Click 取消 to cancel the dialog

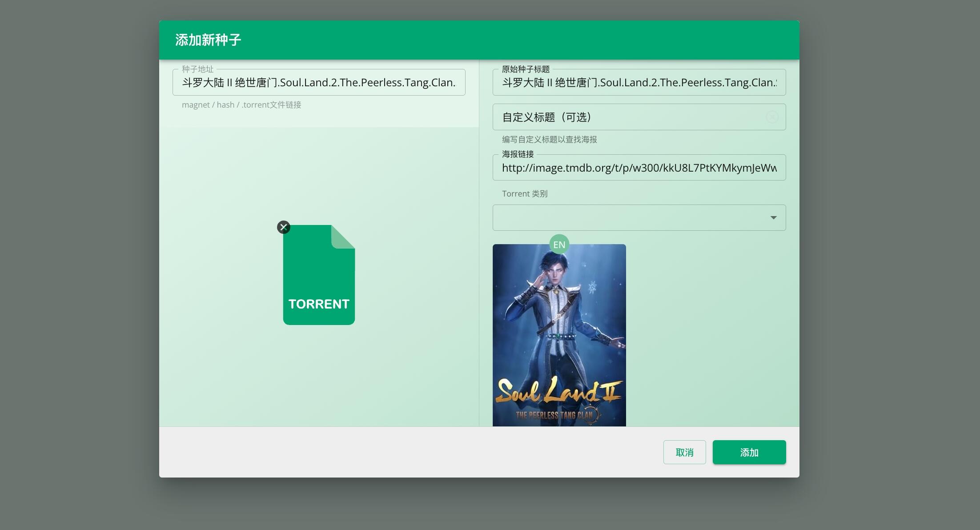[684, 452]
